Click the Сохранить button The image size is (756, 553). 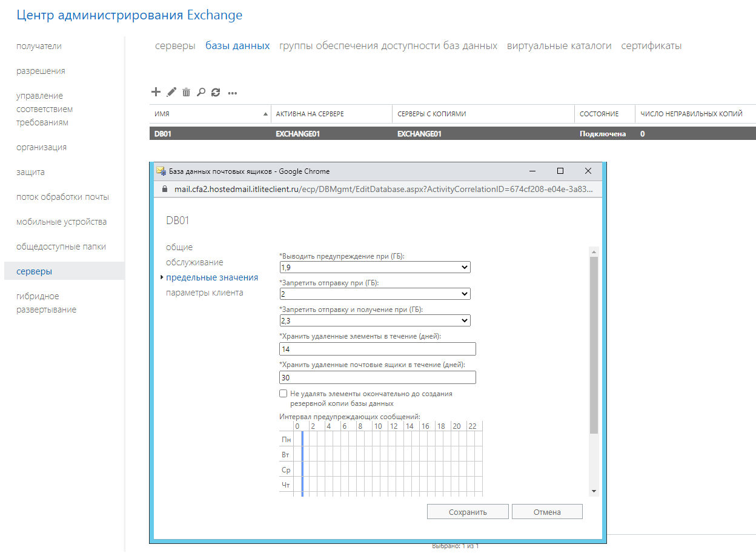coord(468,512)
